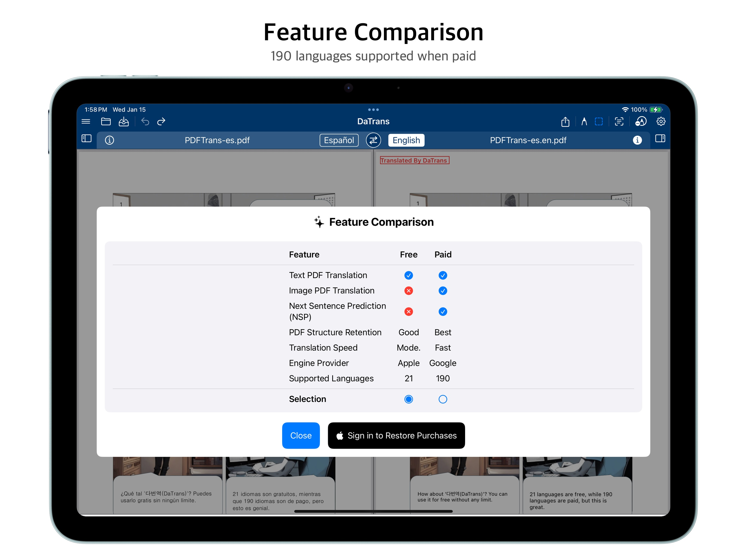Open the settings gear icon
This screenshot has height=560, width=747.
click(x=661, y=121)
